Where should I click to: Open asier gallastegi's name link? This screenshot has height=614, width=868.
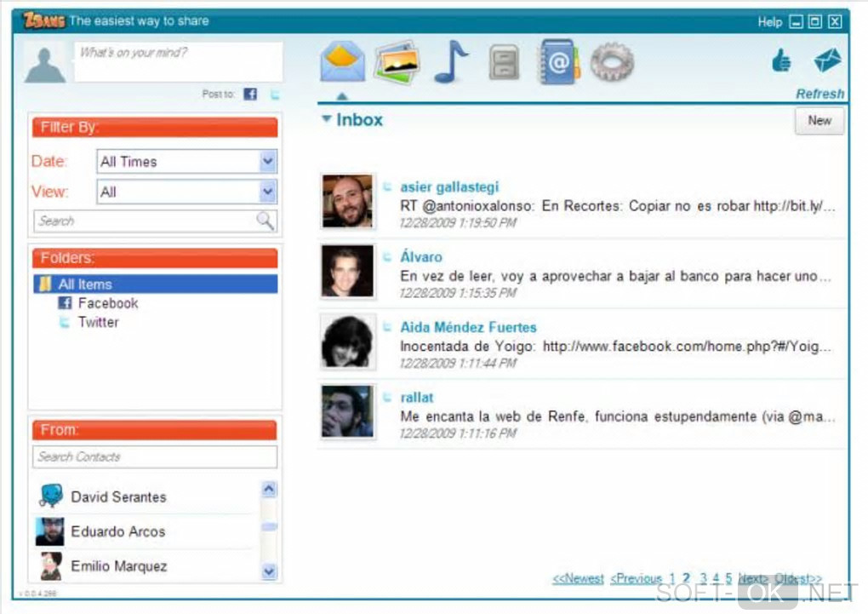(x=449, y=186)
